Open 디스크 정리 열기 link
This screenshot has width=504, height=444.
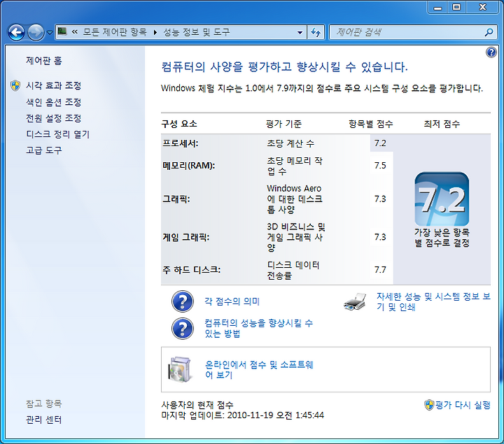pos(57,134)
